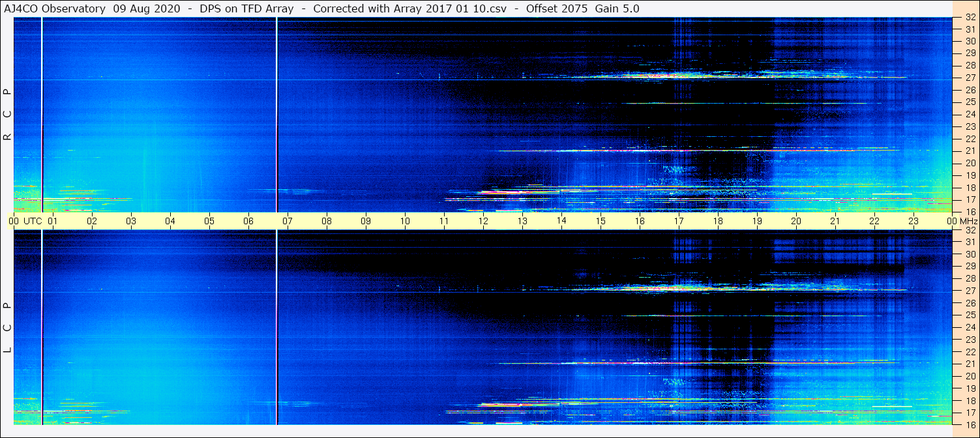This screenshot has width=980, height=438.
Task: Click the 22 MHz label of LCP panel
Action: 970,352
